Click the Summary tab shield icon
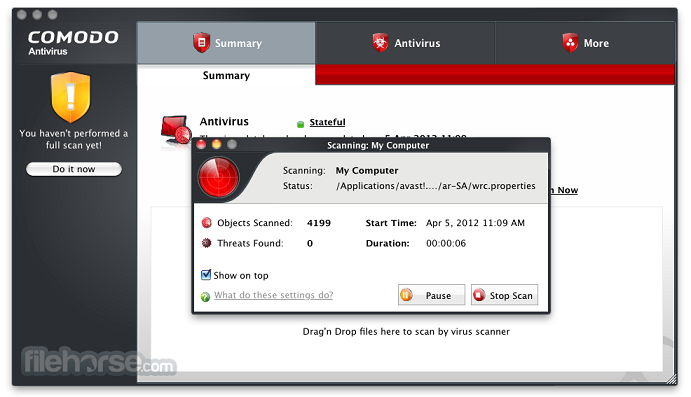This screenshot has width=691, height=397. pyautogui.click(x=201, y=43)
